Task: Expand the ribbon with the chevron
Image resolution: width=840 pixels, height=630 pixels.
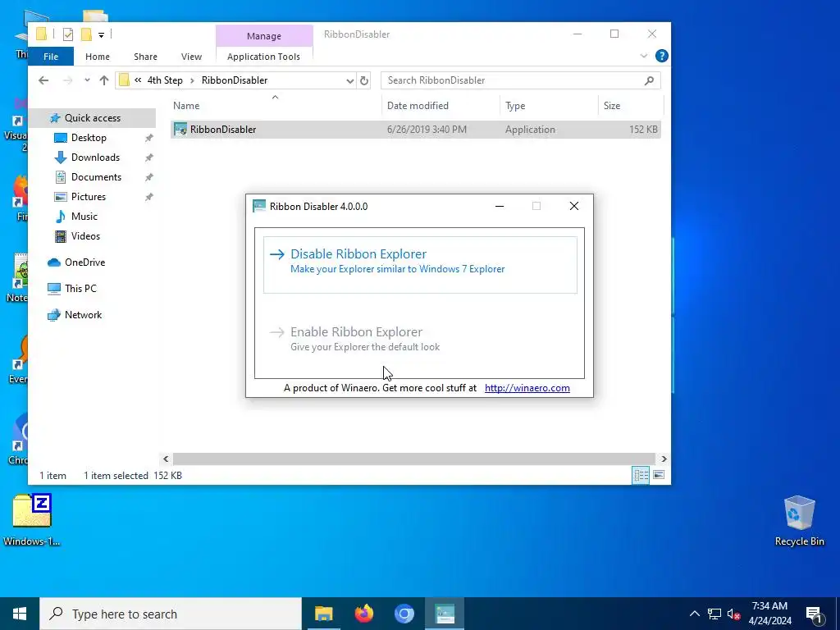Action: click(643, 56)
